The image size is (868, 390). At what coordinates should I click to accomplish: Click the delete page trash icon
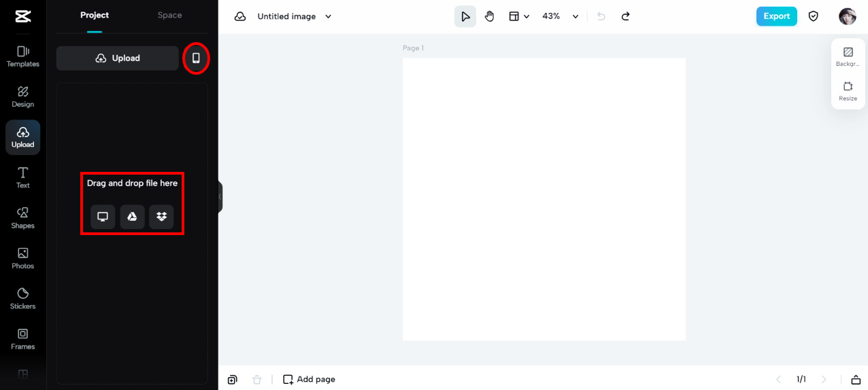[x=256, y=379]
